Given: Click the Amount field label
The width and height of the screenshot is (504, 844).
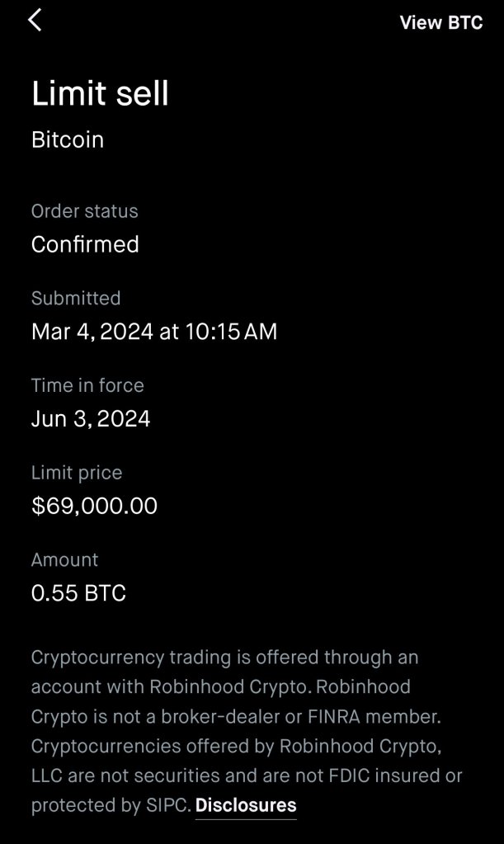Looking at the screenshot, I should [x=64, y=559].
